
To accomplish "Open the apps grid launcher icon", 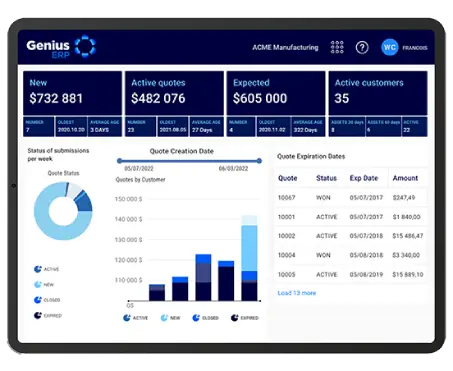I will [337, 47].
